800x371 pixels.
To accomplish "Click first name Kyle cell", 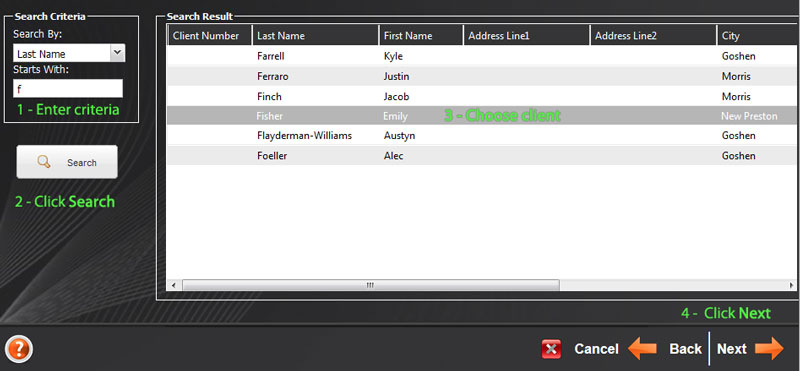I will click(x=393, y=56).
